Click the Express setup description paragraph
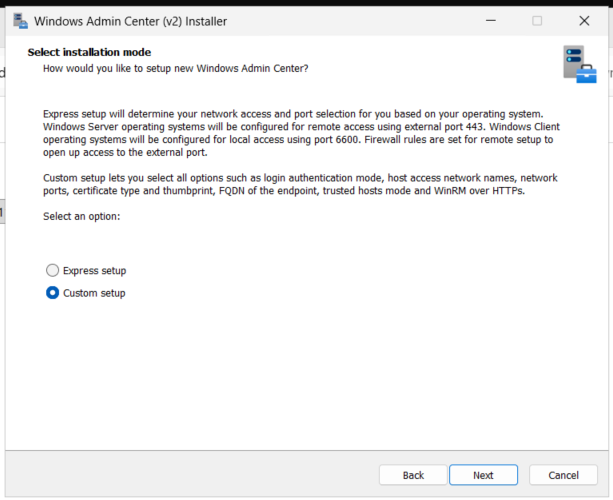This screenshot has width=613, height=500. click(x=301, y=133)
